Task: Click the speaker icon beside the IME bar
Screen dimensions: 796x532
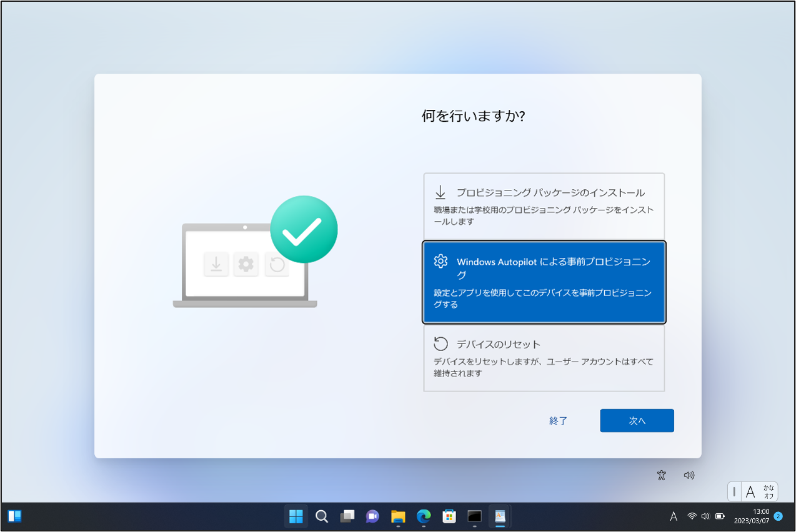Action: click(688, 475)
